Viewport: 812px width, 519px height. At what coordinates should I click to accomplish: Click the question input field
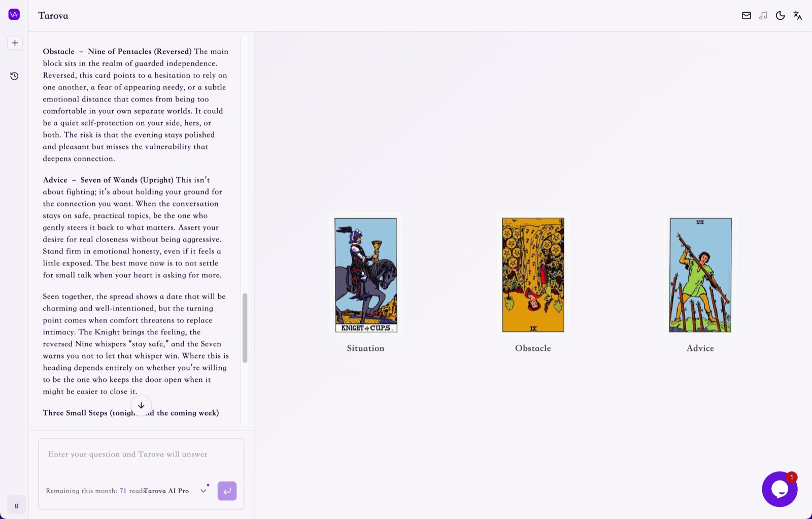(x=141, y=455)
